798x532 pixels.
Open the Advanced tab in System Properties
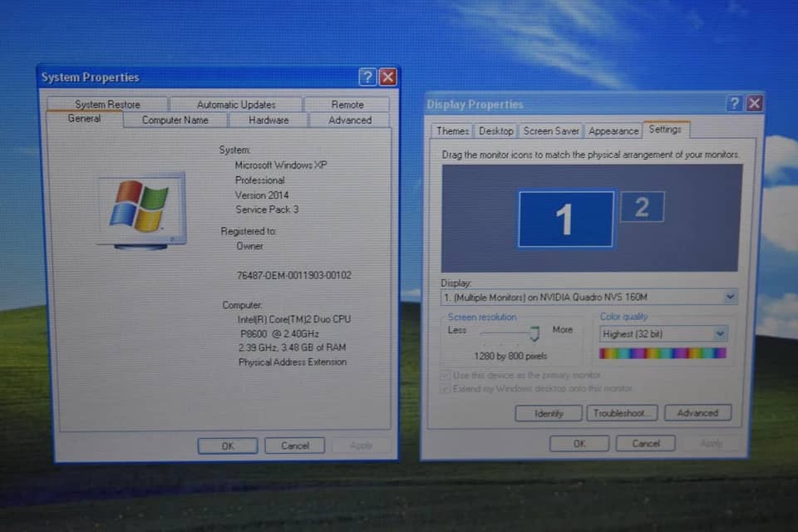point(350,121)
